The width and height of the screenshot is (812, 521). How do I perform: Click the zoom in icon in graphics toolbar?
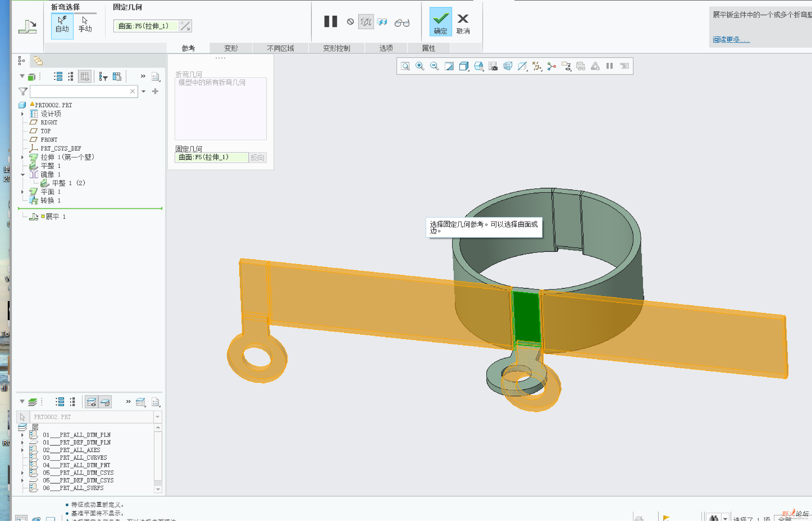(420, 66)
